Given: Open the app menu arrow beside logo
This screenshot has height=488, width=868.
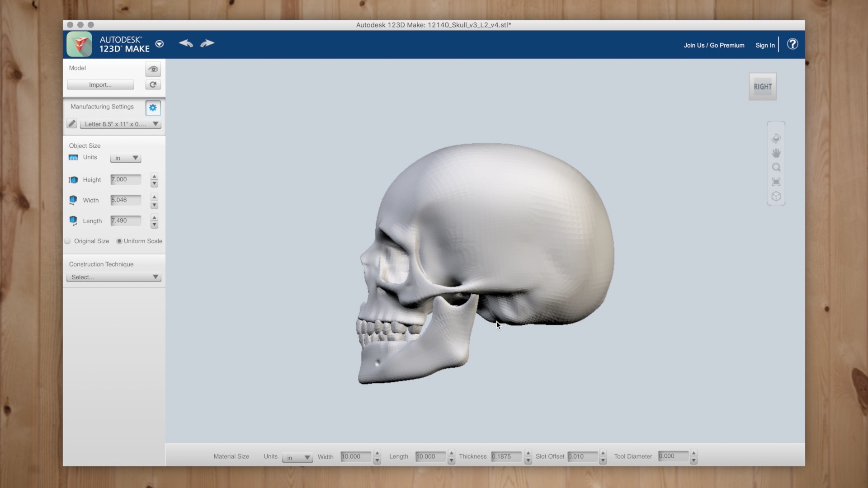Looking at the screenshot, I should pyautogui.click(x=159, y=44).
